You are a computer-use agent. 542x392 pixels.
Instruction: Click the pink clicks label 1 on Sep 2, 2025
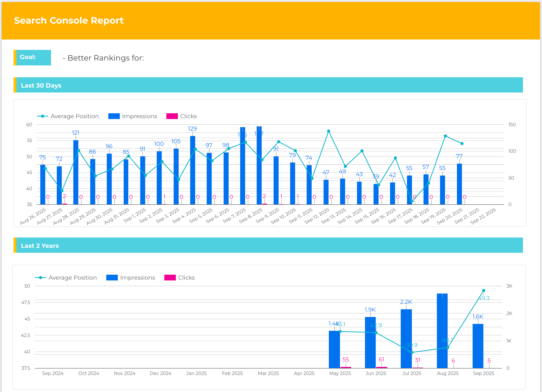pyautogui.click(x=164, y=197)
